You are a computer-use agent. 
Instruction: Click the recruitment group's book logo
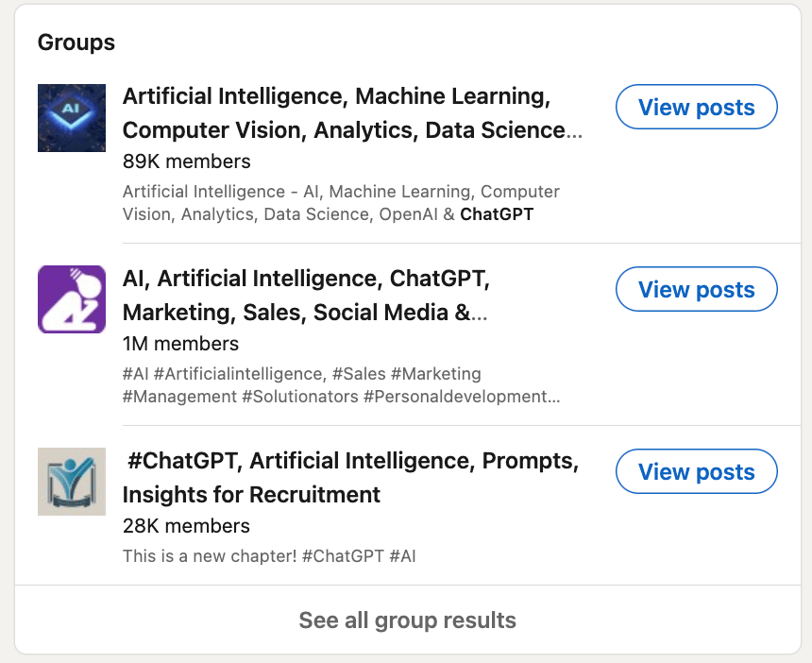coord(72,482)
